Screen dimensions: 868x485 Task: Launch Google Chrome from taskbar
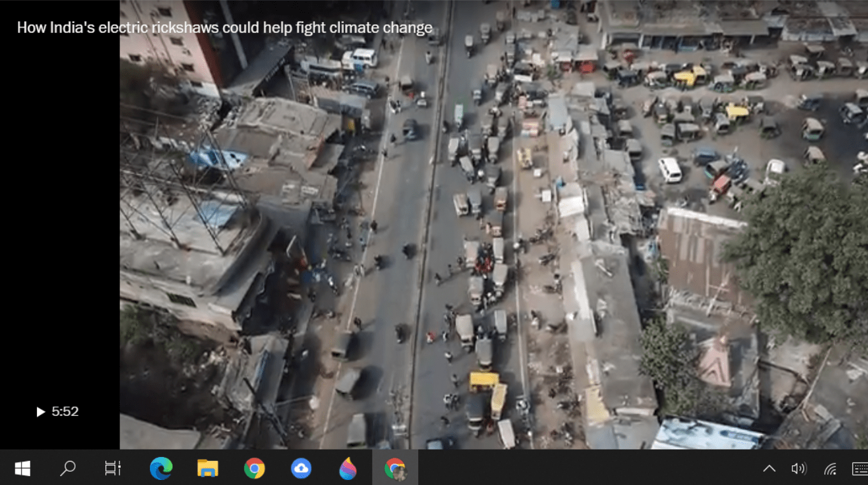coord(254,468)
